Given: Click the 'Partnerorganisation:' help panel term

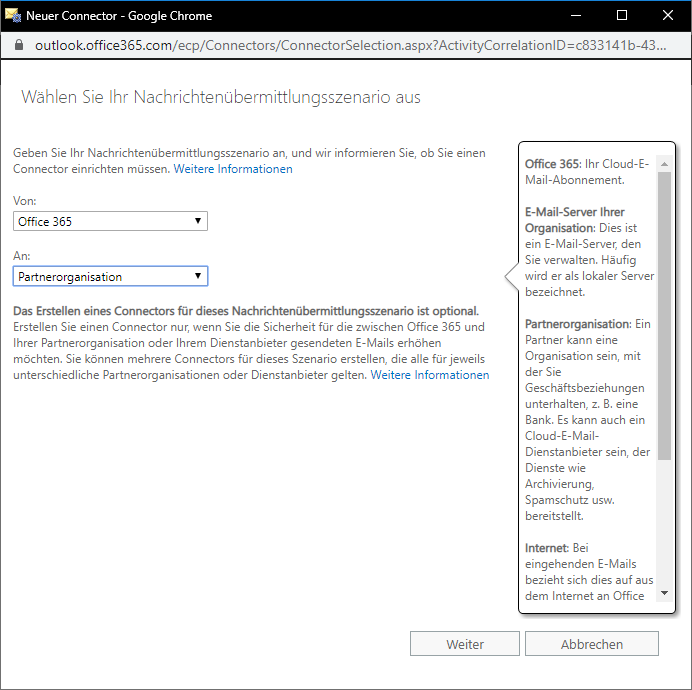Looking at the screenshot, I should [x=578, y=324].
